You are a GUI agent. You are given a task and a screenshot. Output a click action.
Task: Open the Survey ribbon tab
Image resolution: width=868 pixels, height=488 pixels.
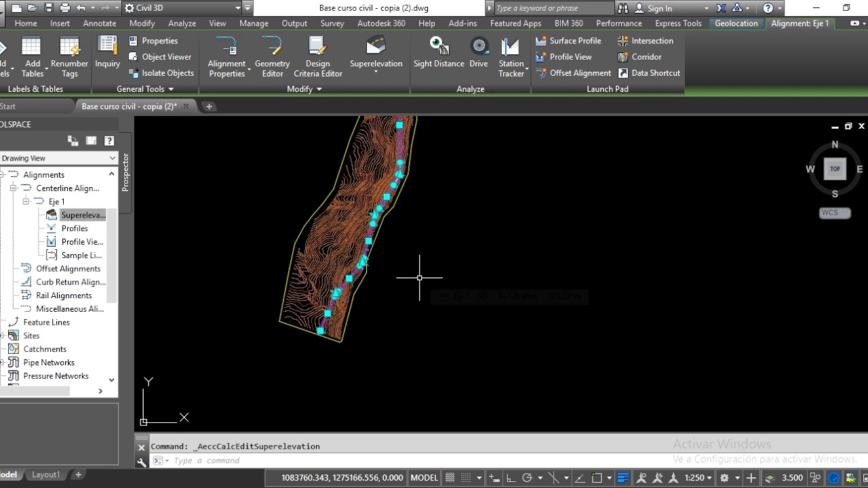coord(332,23)
